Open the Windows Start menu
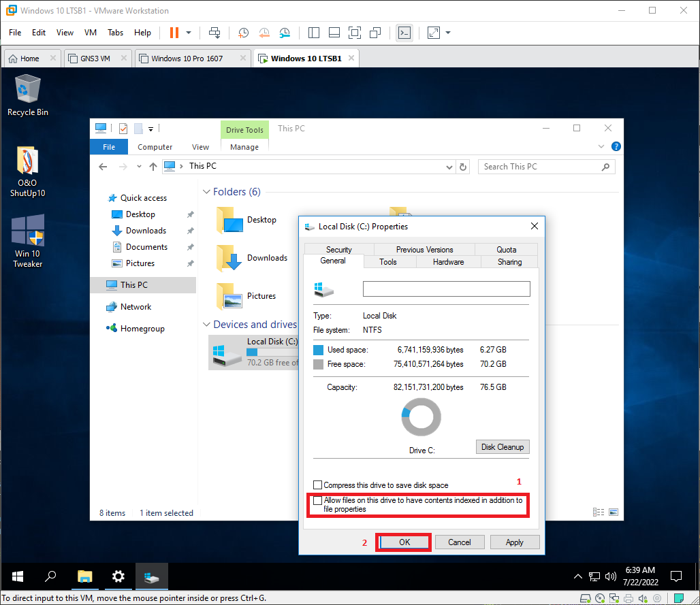Viewport: 700px width, 605px height. point(18,576)
